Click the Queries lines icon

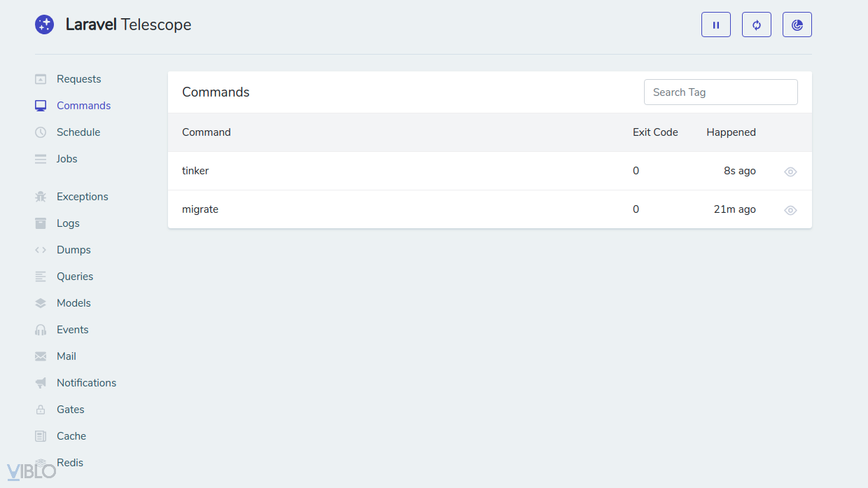(x=41, y=277)
